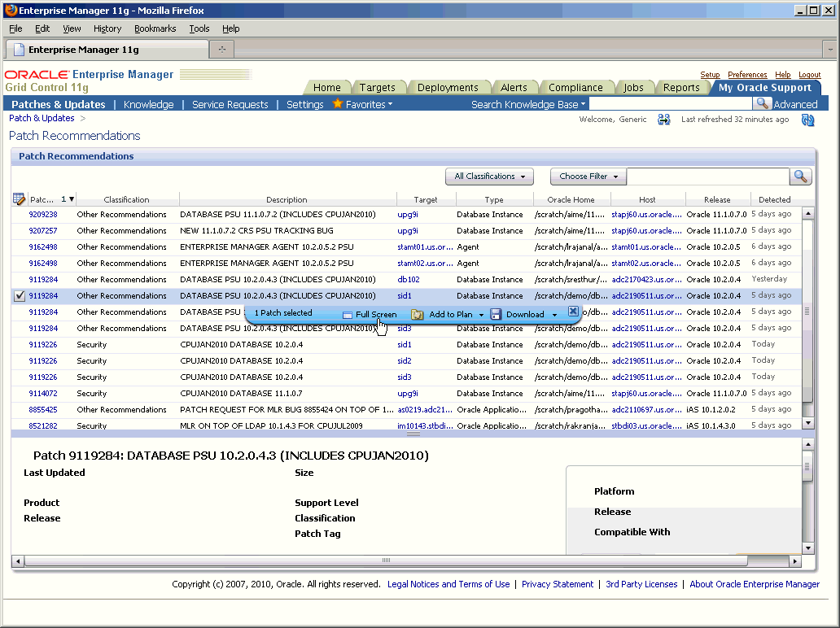Viewport: 840px width, 628px height.
Task: Click the switch user icon beside Welcome
Action: tap(663, 120)
